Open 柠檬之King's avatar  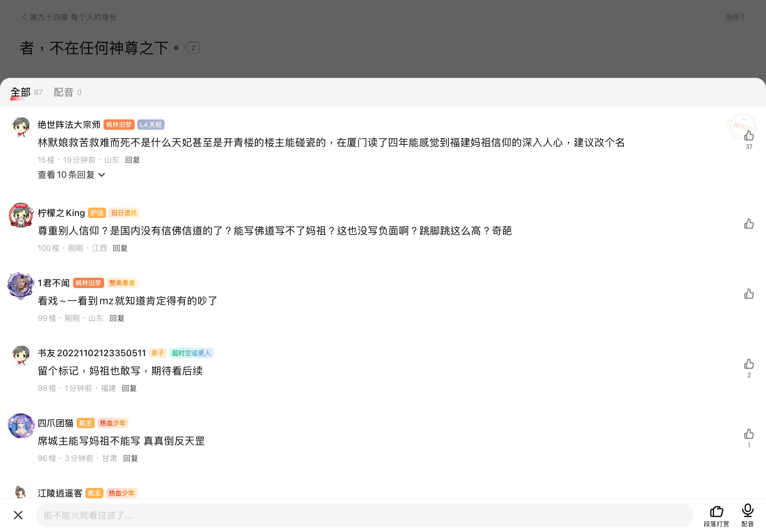coord(21,215)
